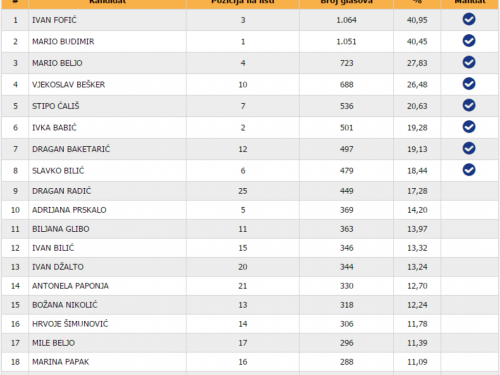Image resolution: width=500 pixels, height=375 pixels.
Task: Select candidate name Biljana Glibo
Action: pos(61,229)
